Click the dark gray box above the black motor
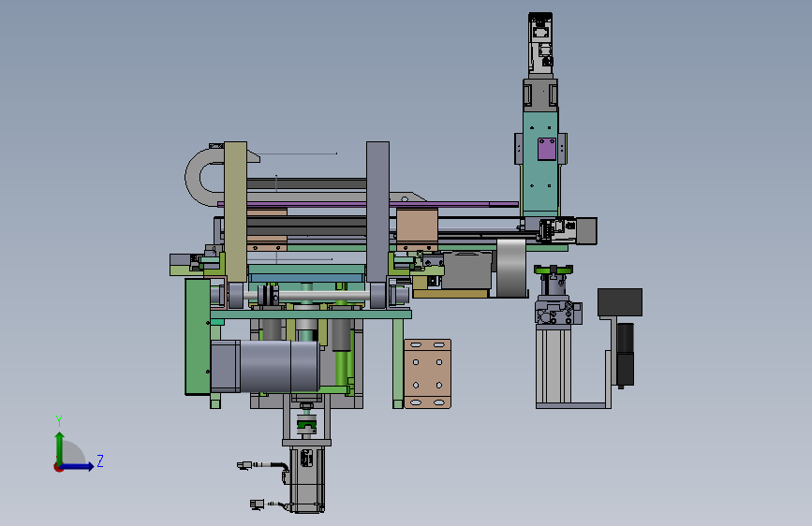This screenshot has height=526, width=812. tap(620, 302)
